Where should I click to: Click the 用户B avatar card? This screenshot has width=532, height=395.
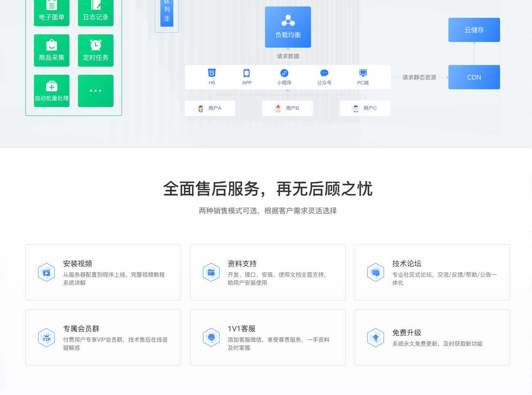tap(287, 108)
